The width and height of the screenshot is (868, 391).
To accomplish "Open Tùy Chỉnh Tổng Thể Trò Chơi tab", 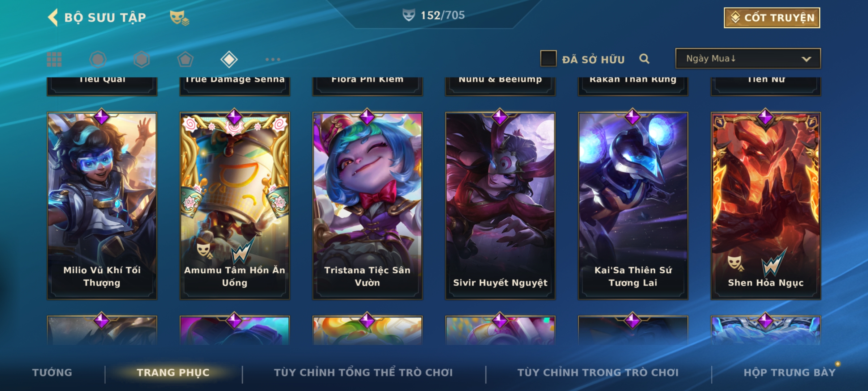I will click(x=363, y=373).
